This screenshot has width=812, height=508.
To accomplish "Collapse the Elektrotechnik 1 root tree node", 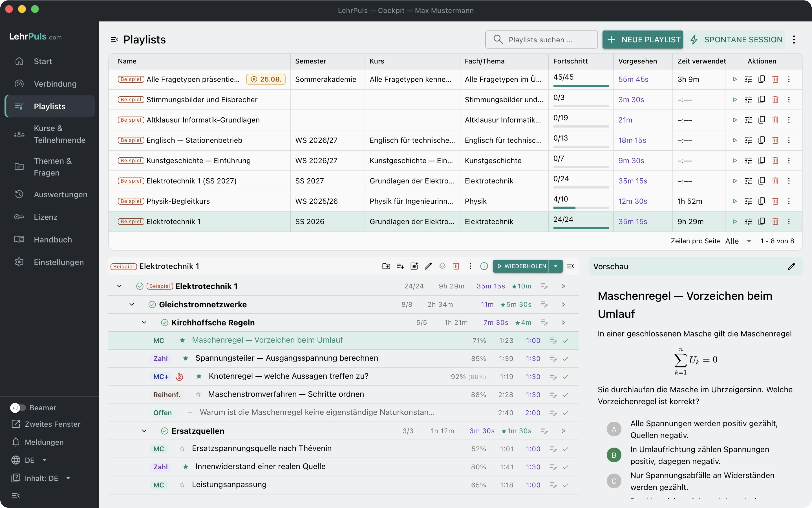I will [x=119, y=286].
